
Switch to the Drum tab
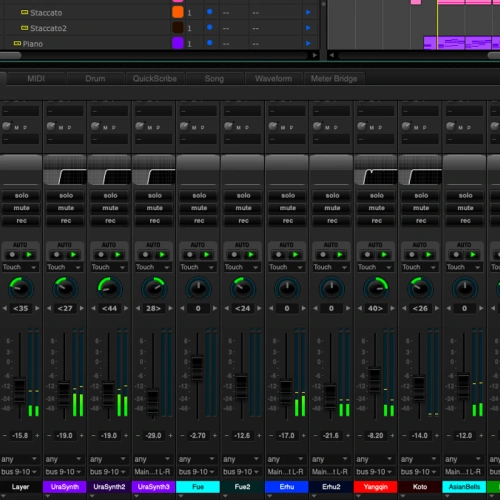click(95, 79)
